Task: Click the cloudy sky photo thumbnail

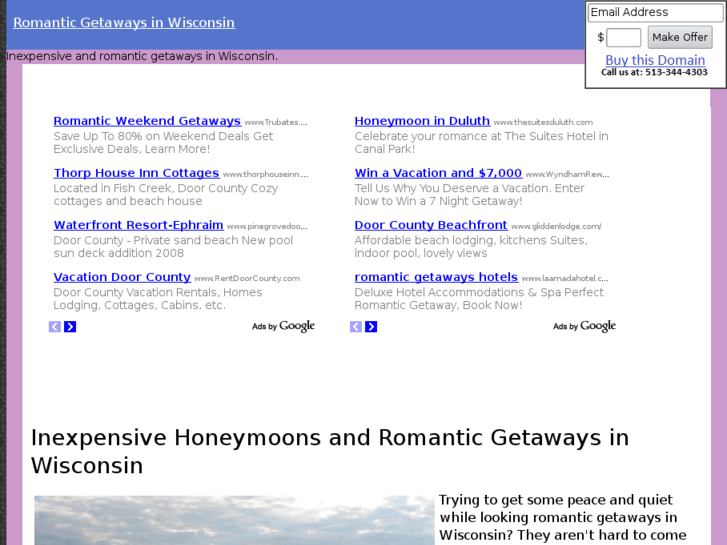Action: click(235, 520)
